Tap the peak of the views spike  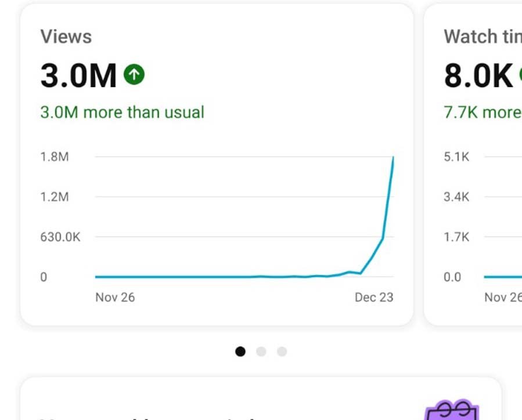tap(393, 158)
